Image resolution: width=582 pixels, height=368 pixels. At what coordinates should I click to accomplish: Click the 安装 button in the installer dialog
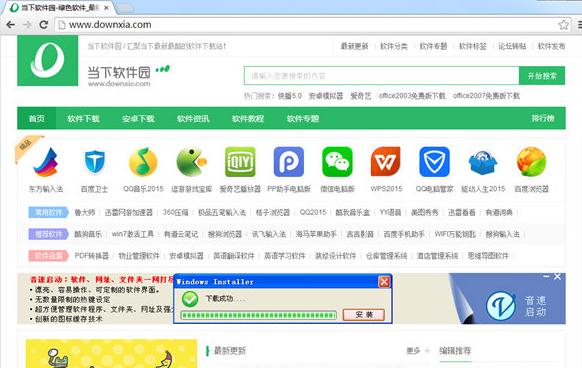coord(364,315)
